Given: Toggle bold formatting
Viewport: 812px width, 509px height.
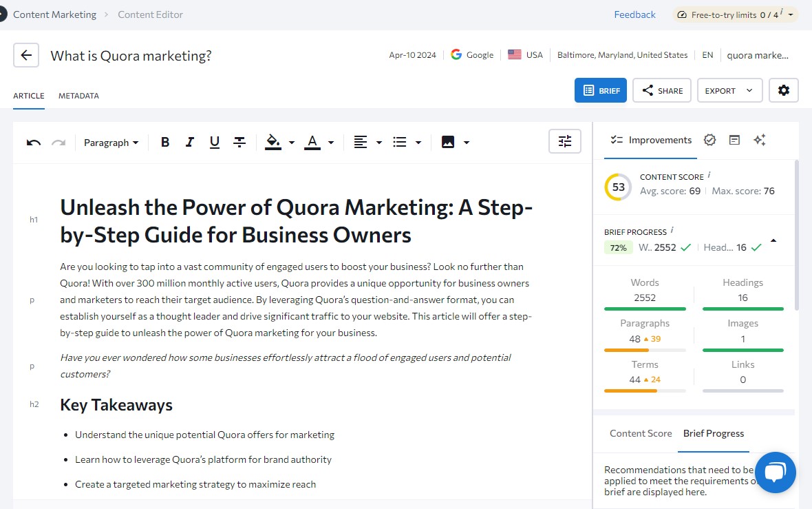Looking at the screenshot, I should (x=165, y=142).
